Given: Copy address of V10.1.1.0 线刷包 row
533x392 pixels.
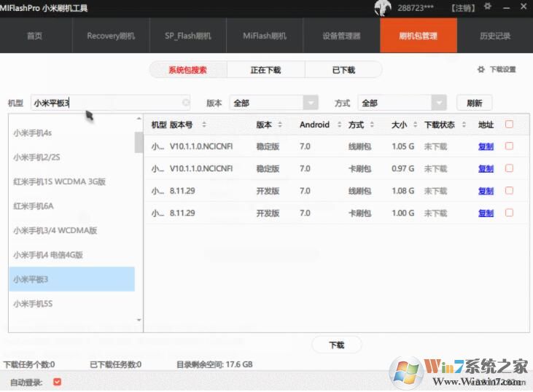Looking at the screenshot, I should [486, 146].
